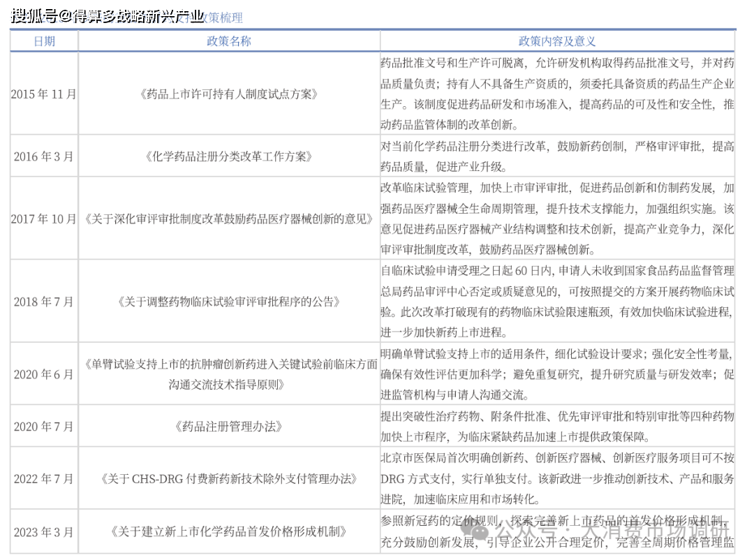
Task: Click the 2022年7月 date cell
Action: coord(44,479)
